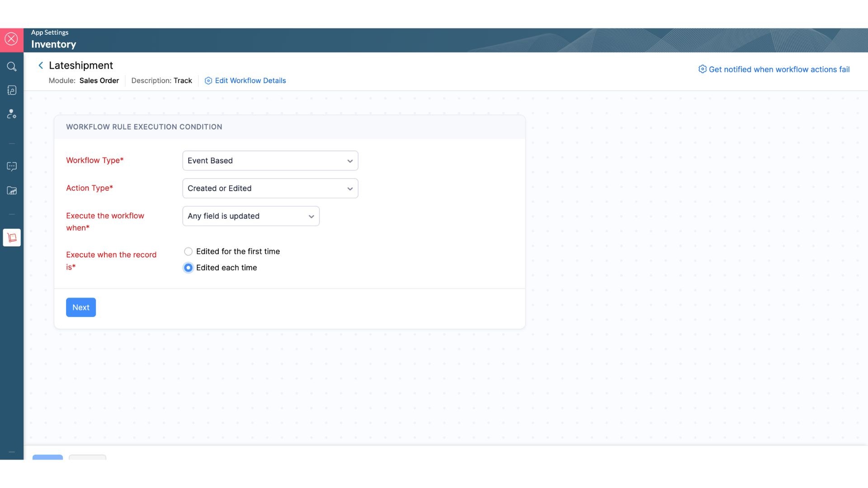Screen dimensions: 868x488
Task: Click the Edit Workflow Details link
Action: [250, 81]
